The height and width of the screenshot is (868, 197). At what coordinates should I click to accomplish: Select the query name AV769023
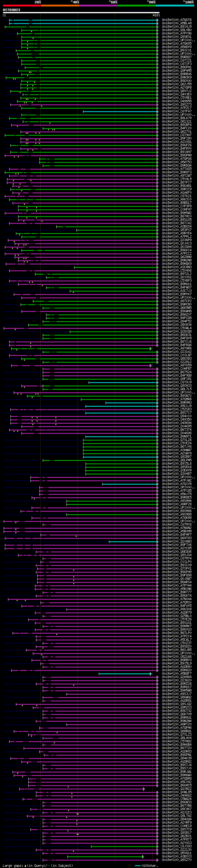[11, 10]
